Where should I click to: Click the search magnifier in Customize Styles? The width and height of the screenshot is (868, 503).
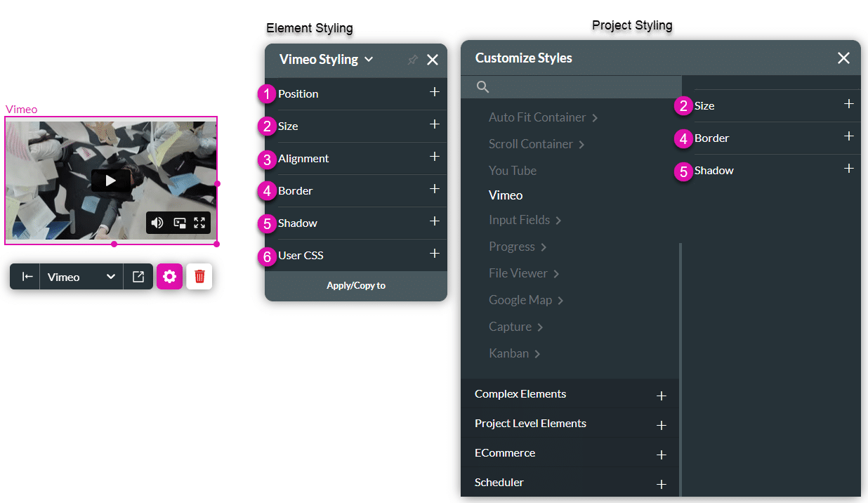tap(482, 86)
